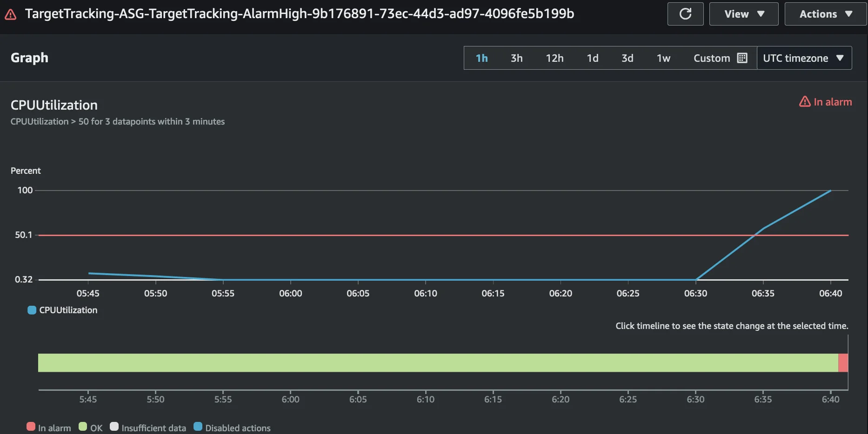
Task: Open the Actions dropdown menu
Action: [825, 14]
